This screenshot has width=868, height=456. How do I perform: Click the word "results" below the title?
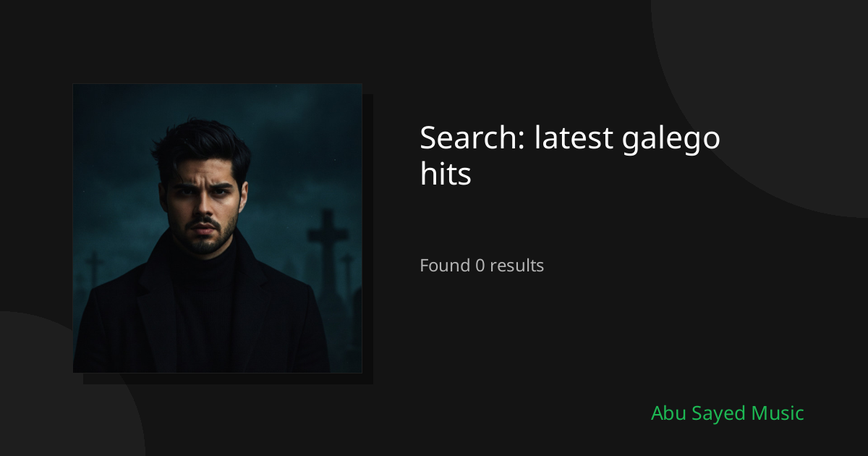pyautogui.click(x=516, y=266)
